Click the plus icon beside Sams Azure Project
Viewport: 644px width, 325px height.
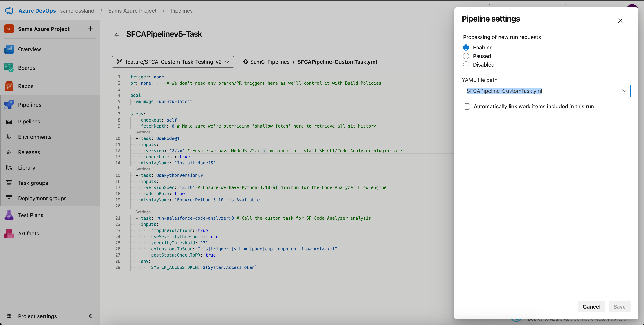click(x=91, y=29)
